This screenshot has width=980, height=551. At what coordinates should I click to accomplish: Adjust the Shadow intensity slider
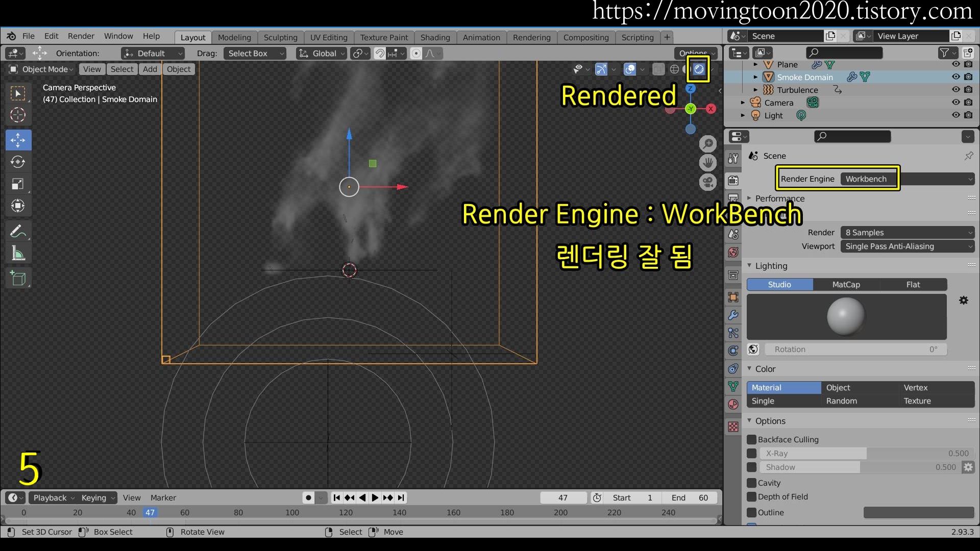(861, 467)
